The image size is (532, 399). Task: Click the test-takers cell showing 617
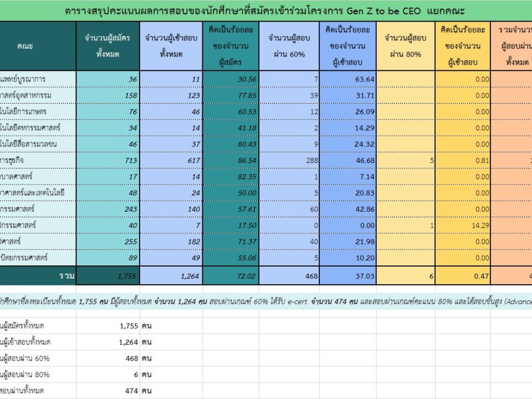pos(171,160)
